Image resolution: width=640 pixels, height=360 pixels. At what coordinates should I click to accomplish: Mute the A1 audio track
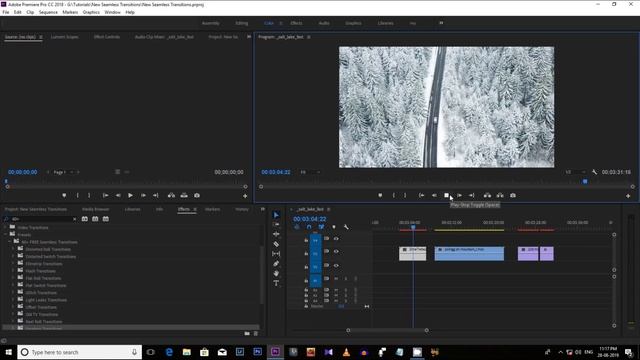point(336,279)
